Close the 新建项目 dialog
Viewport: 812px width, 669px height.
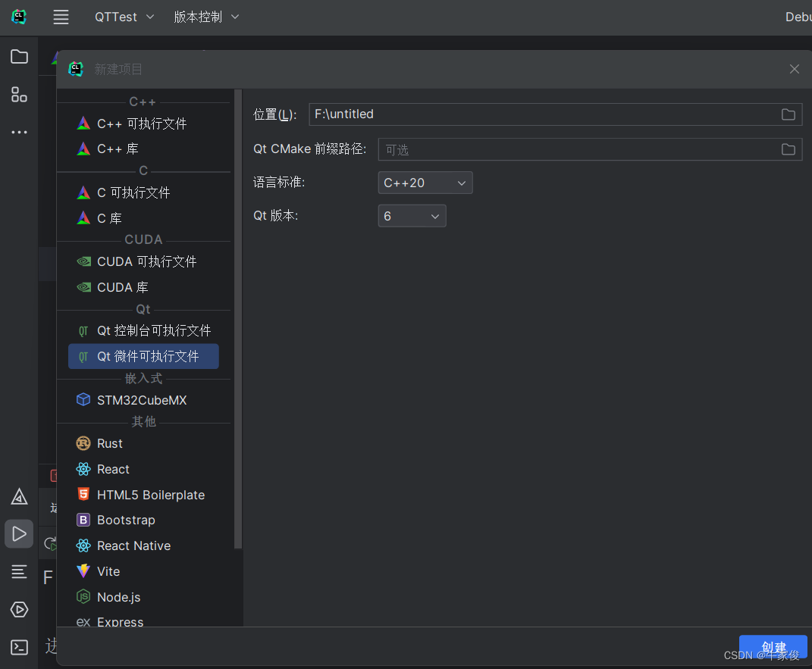(795, 70)
